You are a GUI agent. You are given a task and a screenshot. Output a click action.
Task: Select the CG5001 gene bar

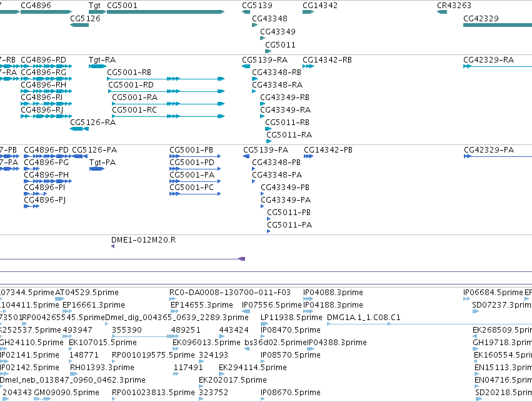166,12
